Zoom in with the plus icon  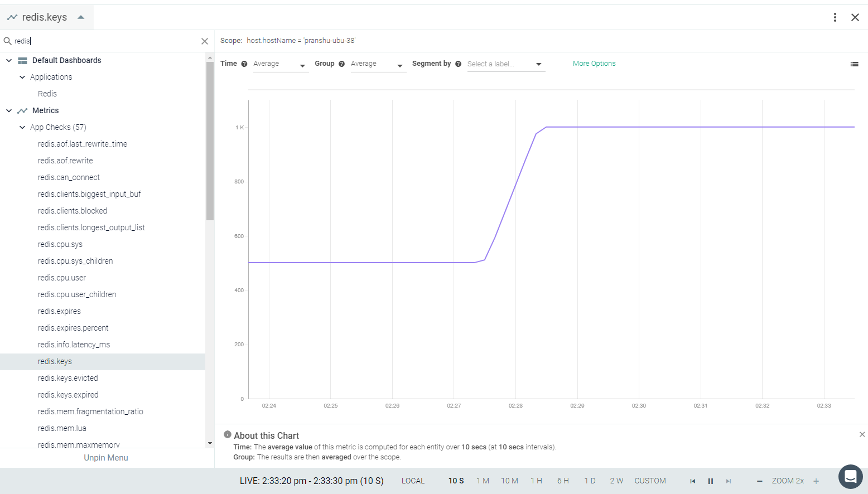[x=816, y=481]
